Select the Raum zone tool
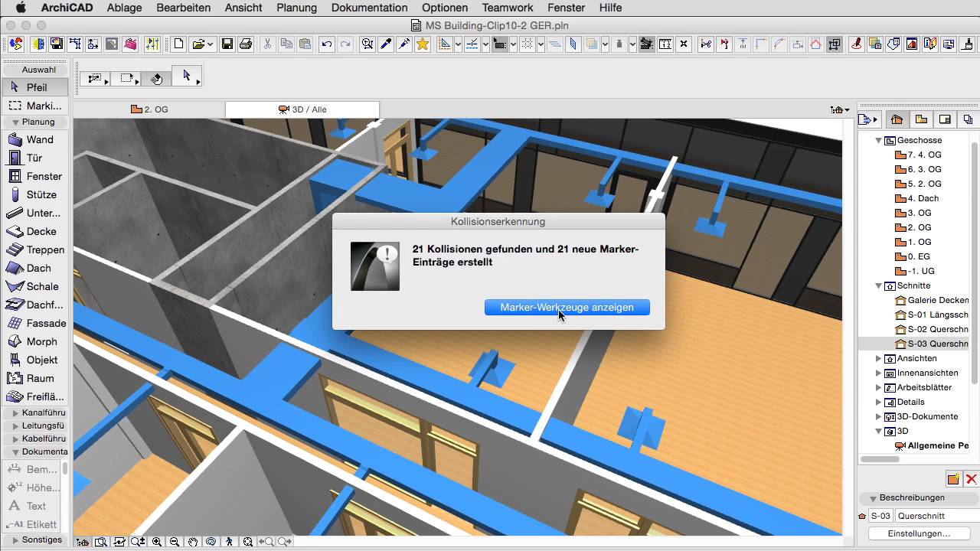 click(x=35, y=378)
